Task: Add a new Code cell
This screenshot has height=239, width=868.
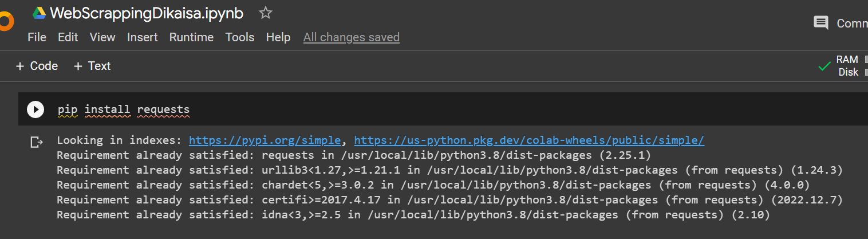Action: [x=37, y=66]
